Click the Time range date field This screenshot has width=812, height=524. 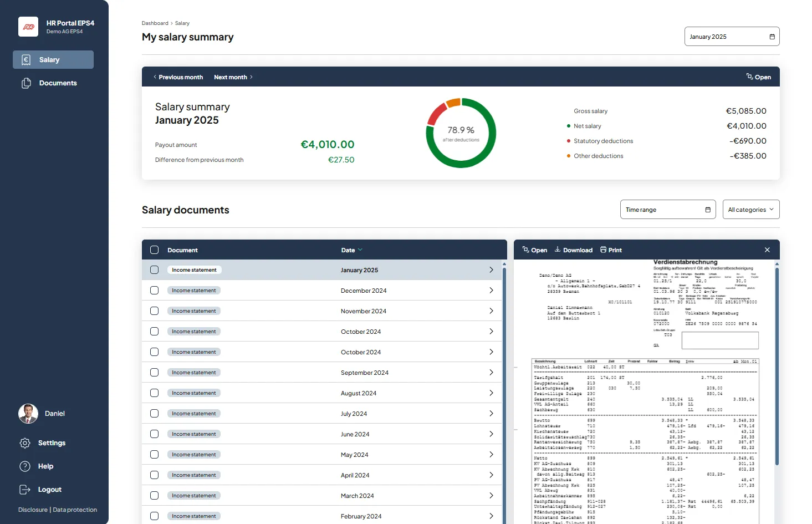point(667,210)
